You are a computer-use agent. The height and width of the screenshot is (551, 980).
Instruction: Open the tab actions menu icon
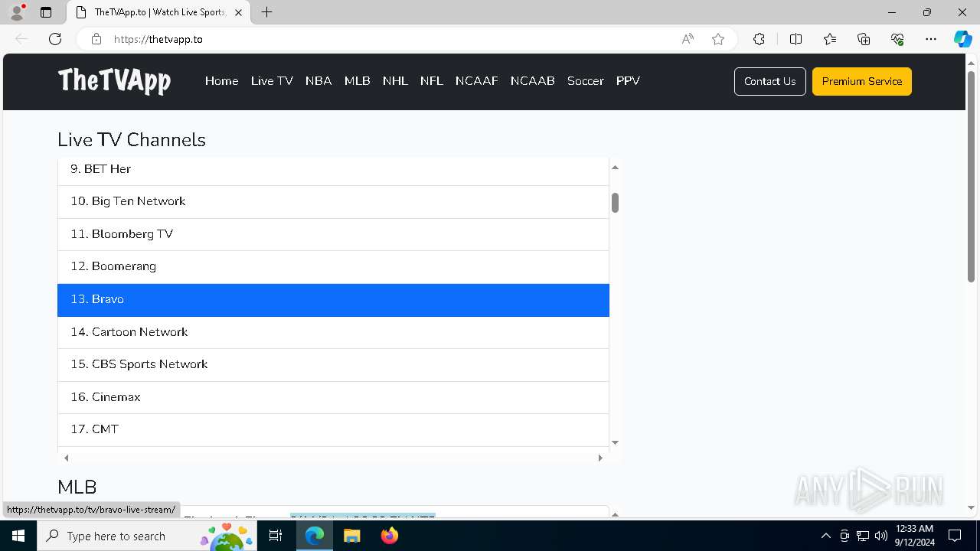46,12
